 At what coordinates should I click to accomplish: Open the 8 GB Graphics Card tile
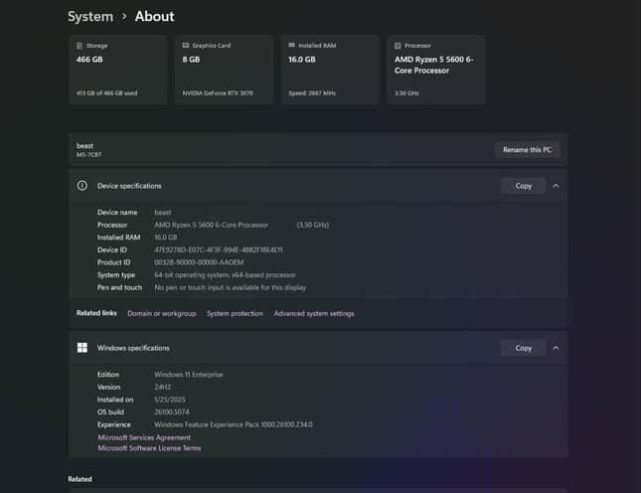[x=224, y=69]
